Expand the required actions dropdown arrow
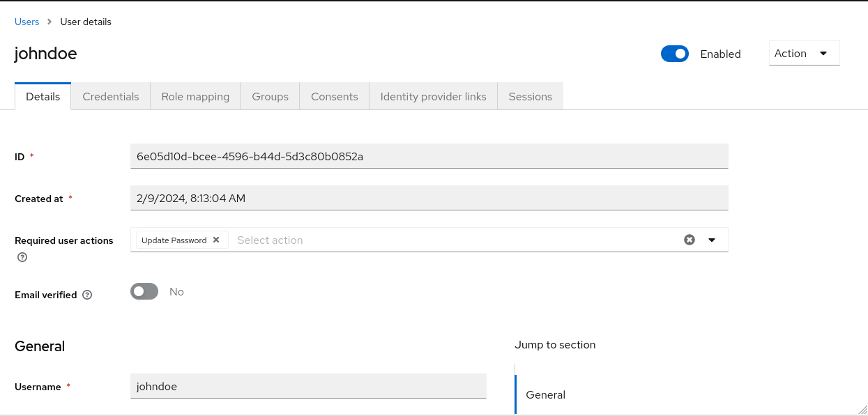The width and height of the screenshot is (868, 416). (712, 240)
